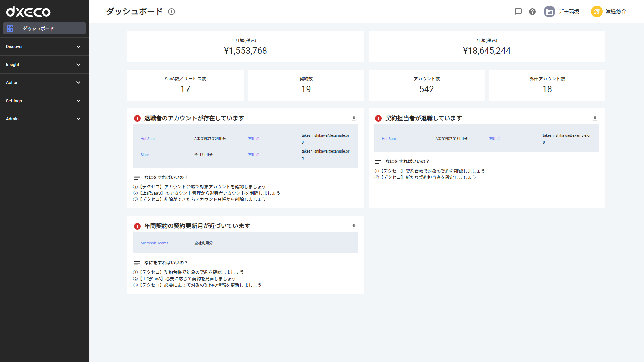Click step ② 必要に応じて契約を見直しましょう
Viewport: 644px width, 362px height.
184,279
